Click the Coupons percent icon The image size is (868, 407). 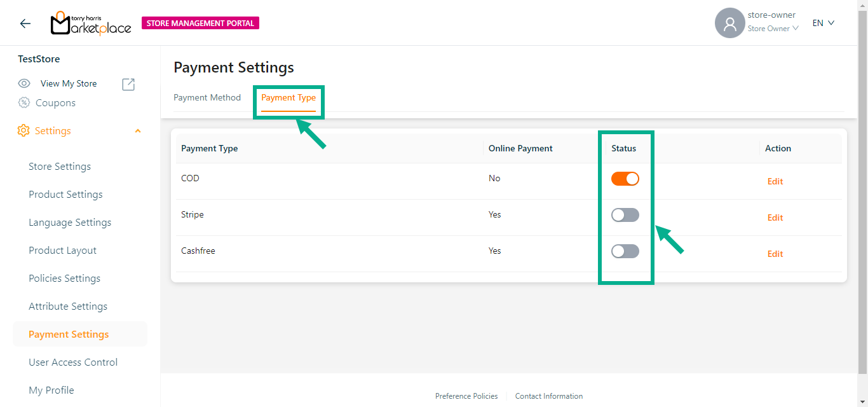[x=24, y=102]
